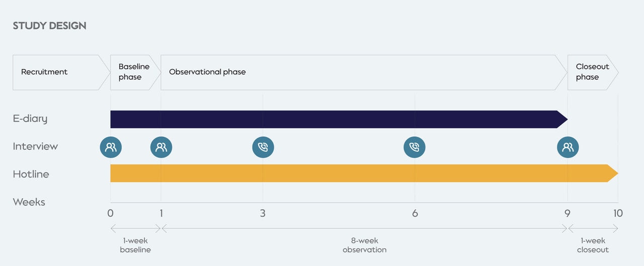Click the in-person interview icon at week 9

coord(568,147)
